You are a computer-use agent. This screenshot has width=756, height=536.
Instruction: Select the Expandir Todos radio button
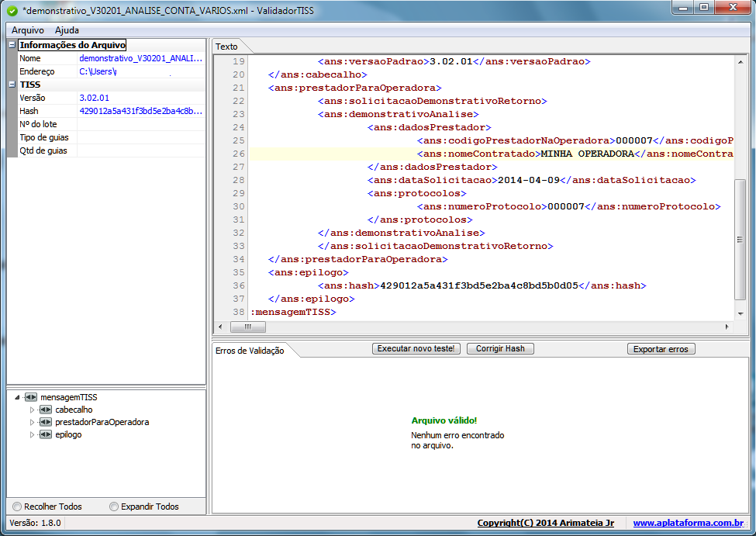click(x=114, y=507)
